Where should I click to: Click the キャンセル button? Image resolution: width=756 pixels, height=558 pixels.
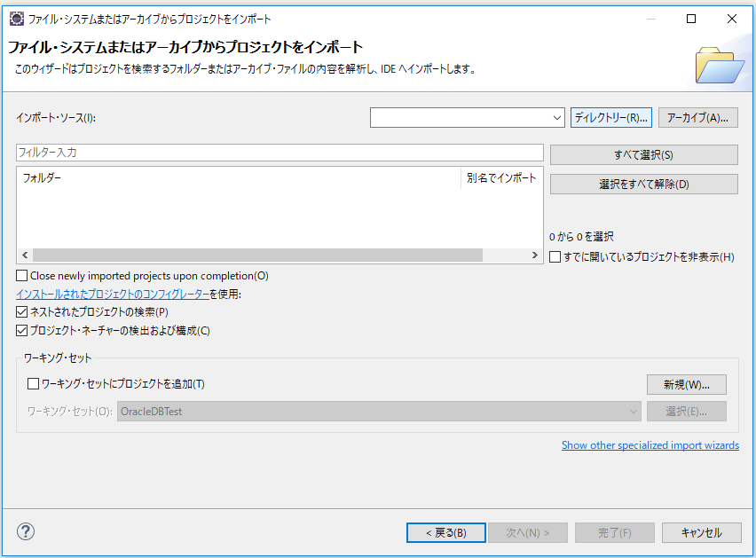pyautogui.click(x=702, y=532)
